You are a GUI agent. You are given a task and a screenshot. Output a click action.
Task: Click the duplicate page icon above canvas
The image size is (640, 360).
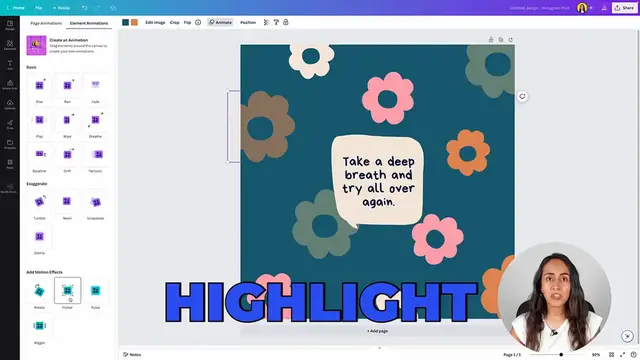coord(501,40)
